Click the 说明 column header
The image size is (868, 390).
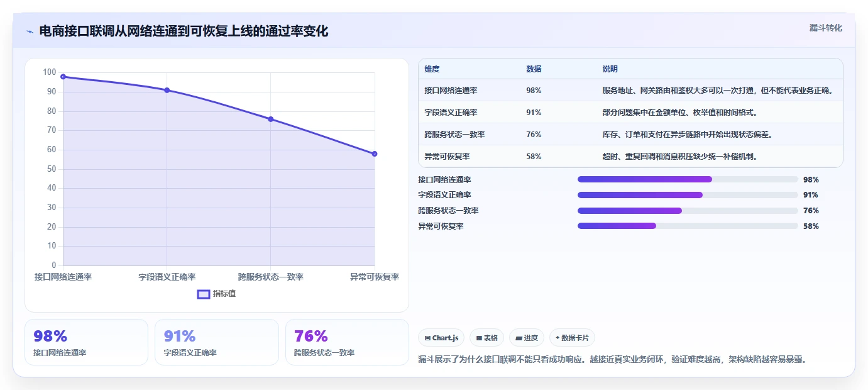point(610,69)
